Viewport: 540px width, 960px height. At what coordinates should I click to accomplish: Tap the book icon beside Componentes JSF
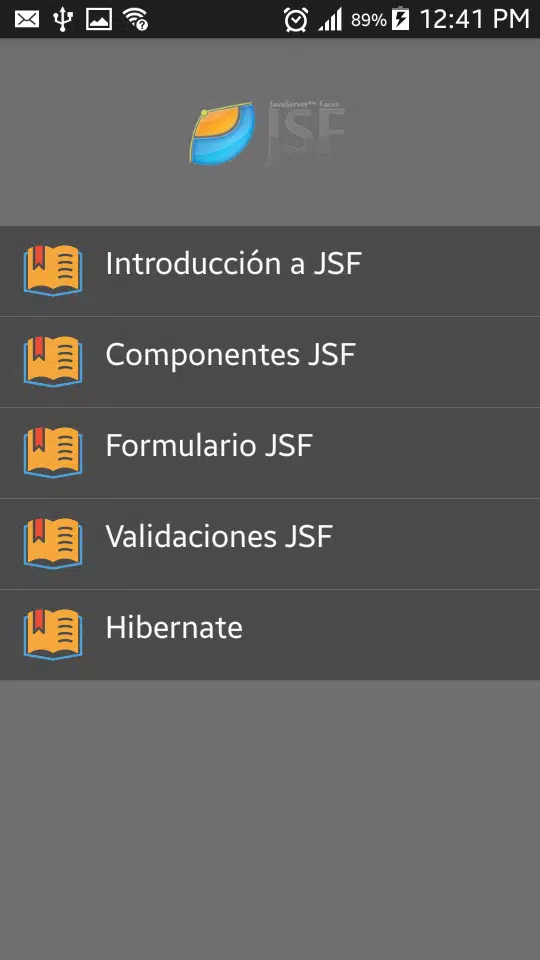(53, 361)
